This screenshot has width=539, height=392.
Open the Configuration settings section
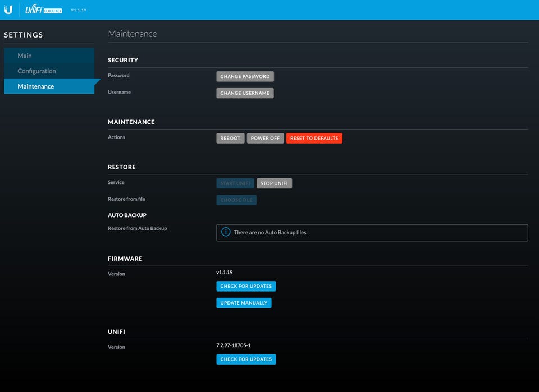(49, 71)
